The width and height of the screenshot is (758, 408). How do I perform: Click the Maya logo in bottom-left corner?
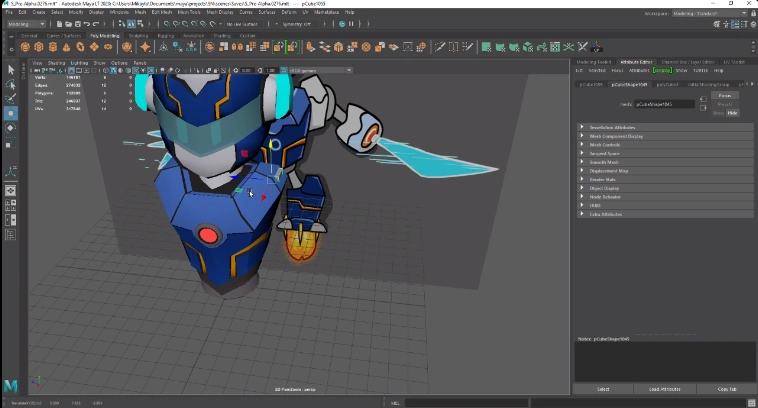[x=10, y=385]
